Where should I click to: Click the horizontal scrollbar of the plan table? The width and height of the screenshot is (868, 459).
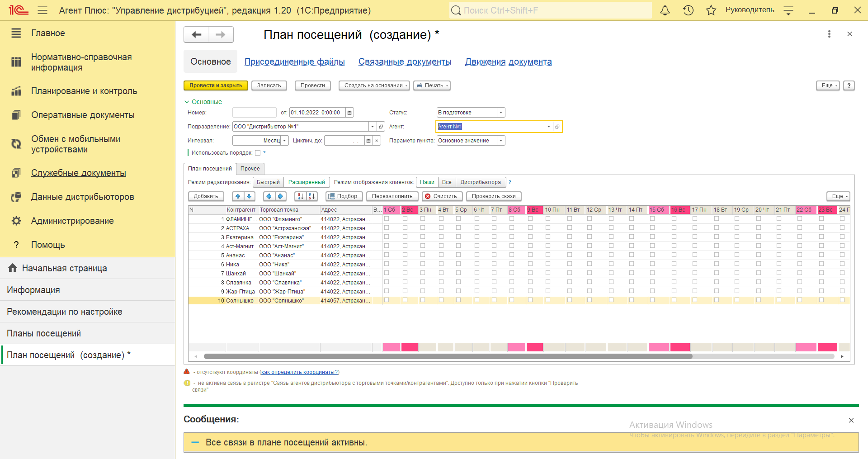pos(448,356)
